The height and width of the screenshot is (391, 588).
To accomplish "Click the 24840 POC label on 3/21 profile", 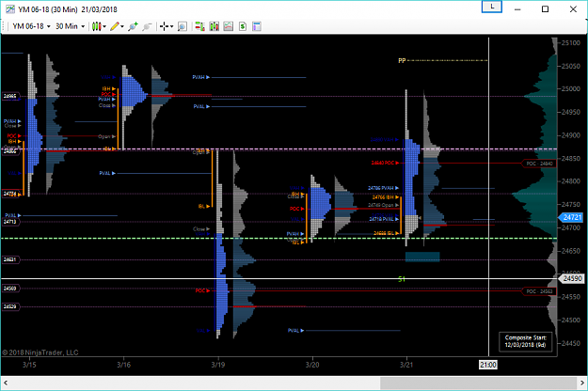I will pyautogui.click(x=383, y=163).
